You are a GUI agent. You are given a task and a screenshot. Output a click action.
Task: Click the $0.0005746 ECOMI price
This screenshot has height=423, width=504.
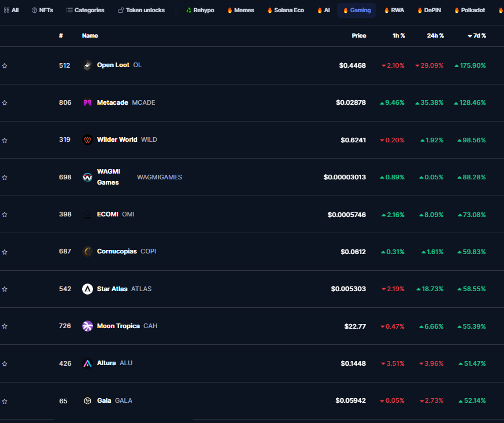tap(347, 215)
